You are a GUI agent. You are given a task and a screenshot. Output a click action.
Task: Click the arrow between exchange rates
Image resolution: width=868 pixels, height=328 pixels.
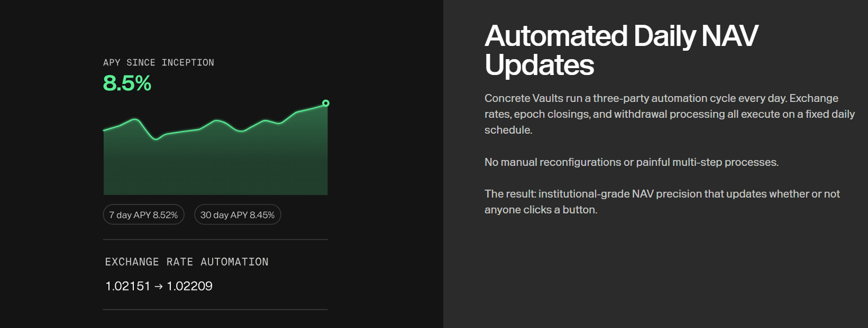159,286
